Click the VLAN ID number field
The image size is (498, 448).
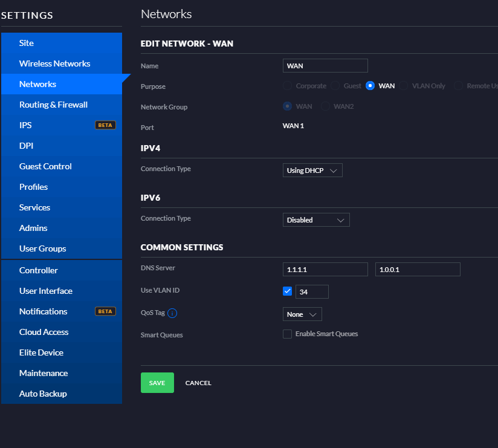click(x=312, y=292)
